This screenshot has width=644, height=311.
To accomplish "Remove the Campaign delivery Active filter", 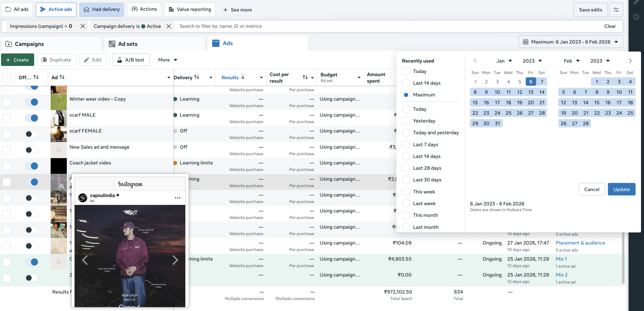I will pyautogui.click(x=169, y=26).
